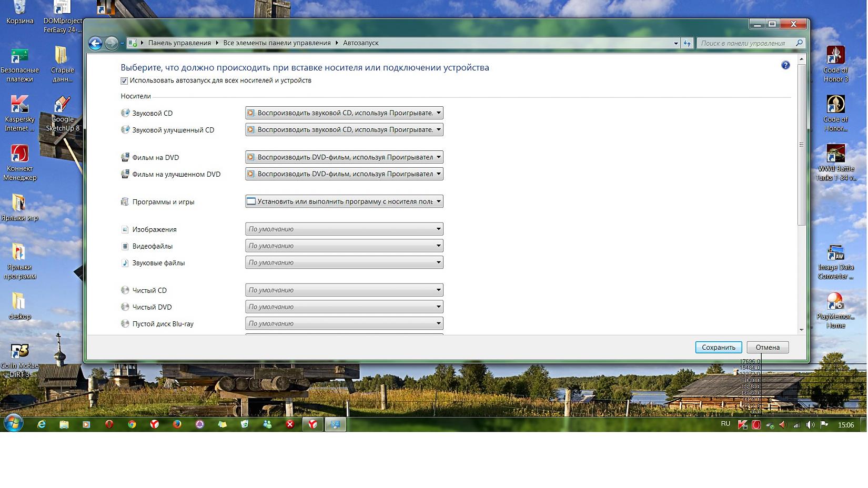The width and height of the screenshot is (868, 488).
Task: Expand the Изображения default action dropdown
Action: [344, 229]
